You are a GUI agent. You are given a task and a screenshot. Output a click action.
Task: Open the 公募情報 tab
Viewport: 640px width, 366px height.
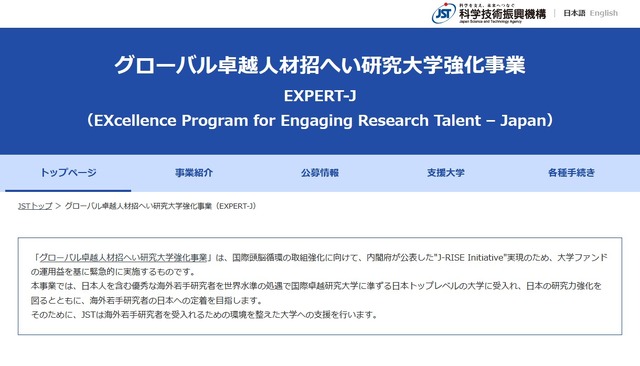click(320, 173)
